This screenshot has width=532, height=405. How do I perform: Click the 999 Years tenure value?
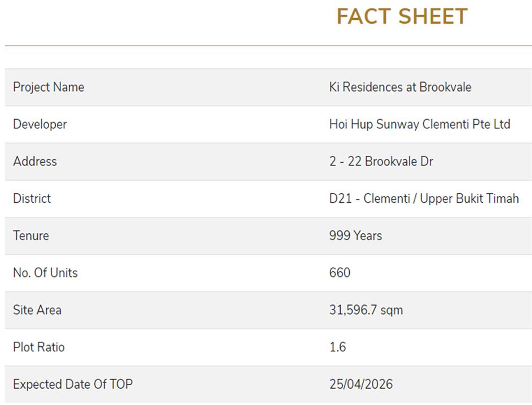click(x=355, y=236)
